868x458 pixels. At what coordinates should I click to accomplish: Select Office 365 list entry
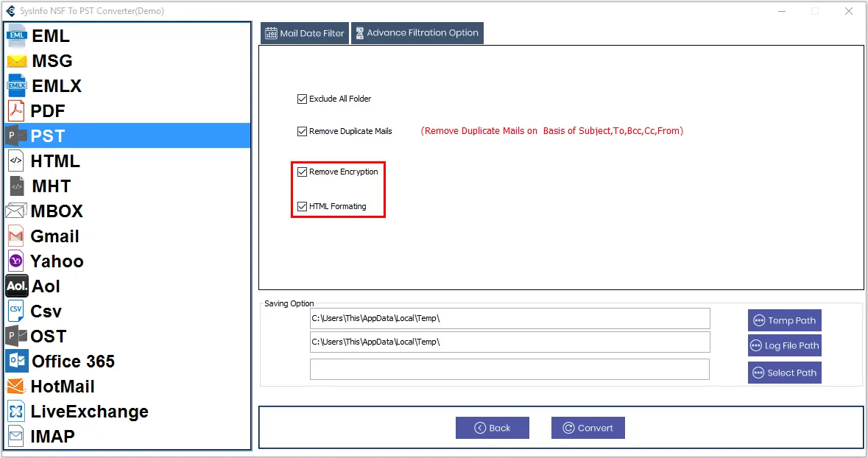[73, 361]
